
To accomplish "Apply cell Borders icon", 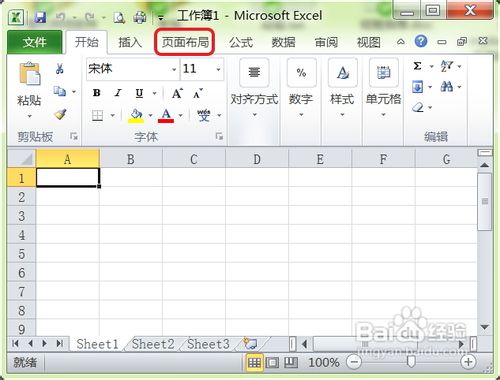I will (97, 115).
